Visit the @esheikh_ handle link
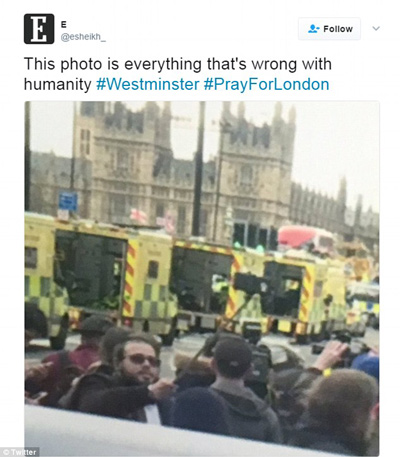Screen dimensions: 400x457 (83, 37)
